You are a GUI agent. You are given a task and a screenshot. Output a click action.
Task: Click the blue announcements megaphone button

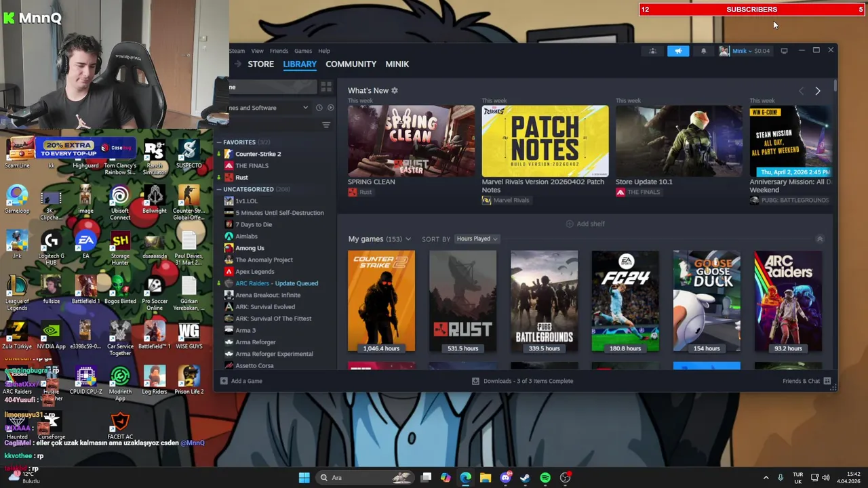coord(678,51)
